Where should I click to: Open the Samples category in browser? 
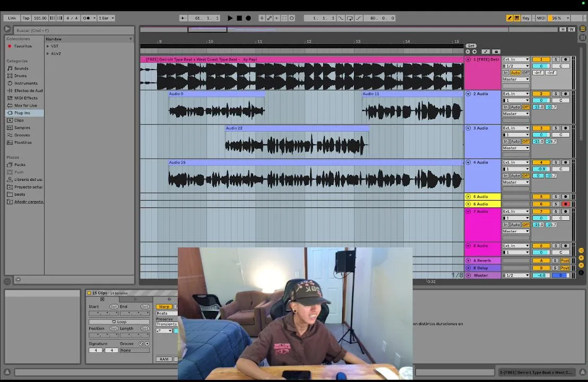[x=22, y=128]
